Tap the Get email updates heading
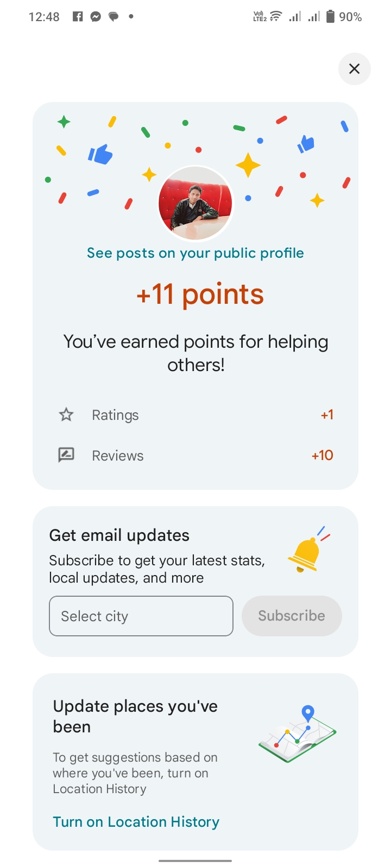Viewport: 391px width, 868px height. [x=119, y=535]
